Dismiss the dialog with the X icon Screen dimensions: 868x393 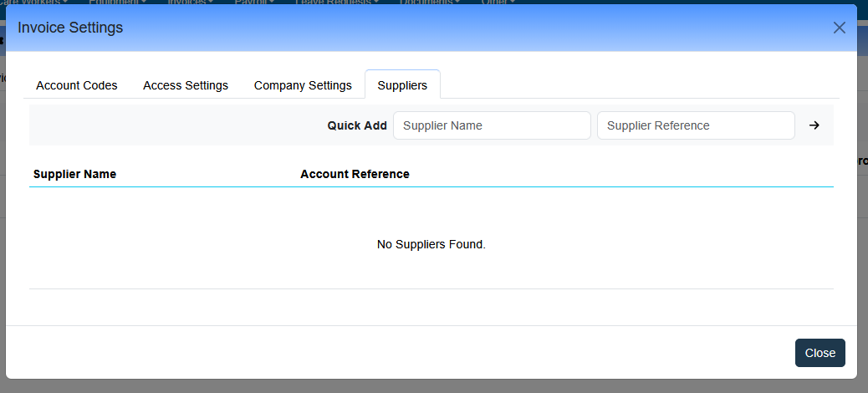tap(840, 28)
